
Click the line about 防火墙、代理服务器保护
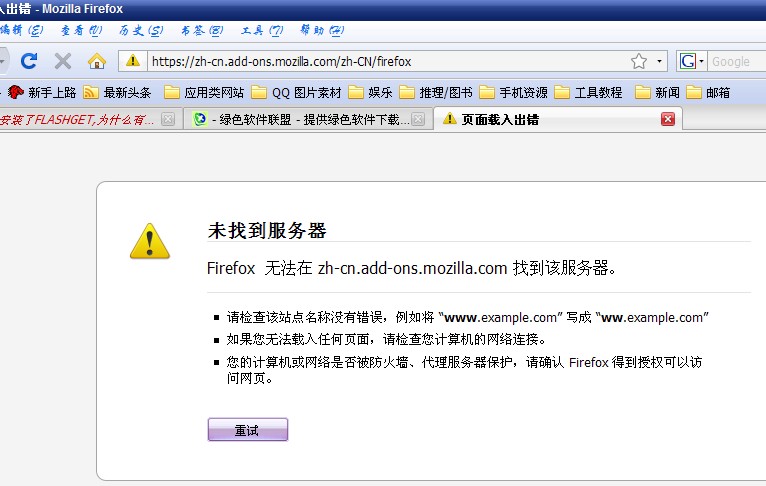464,370
